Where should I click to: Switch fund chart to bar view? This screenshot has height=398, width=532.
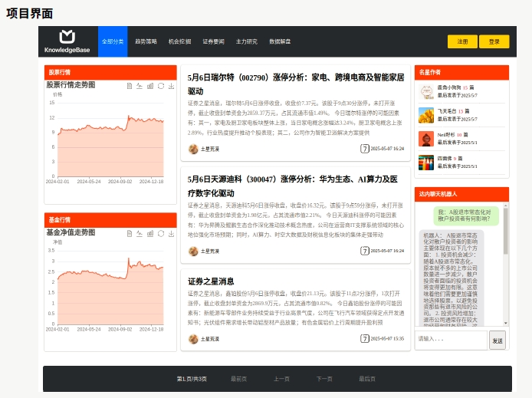point(150,232)
